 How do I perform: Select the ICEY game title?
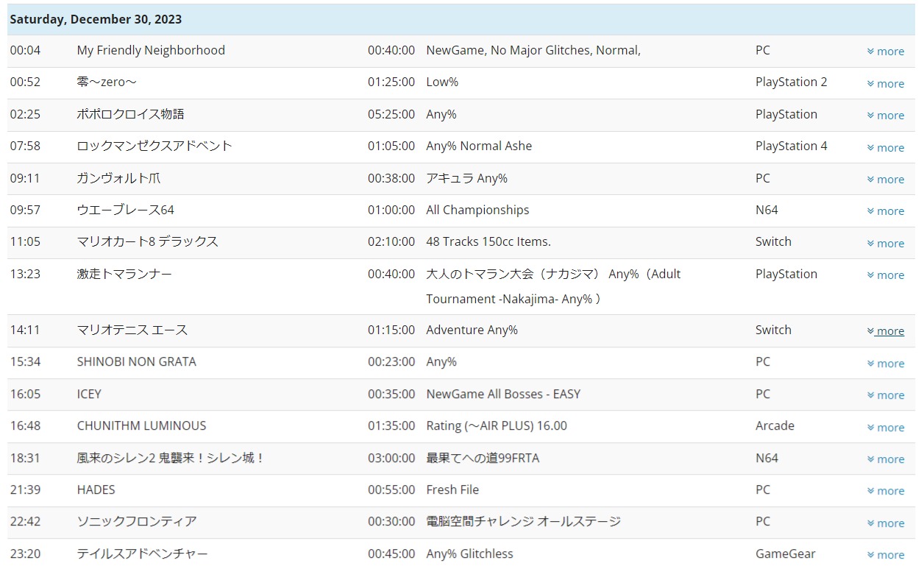click(x=89, y=394)
